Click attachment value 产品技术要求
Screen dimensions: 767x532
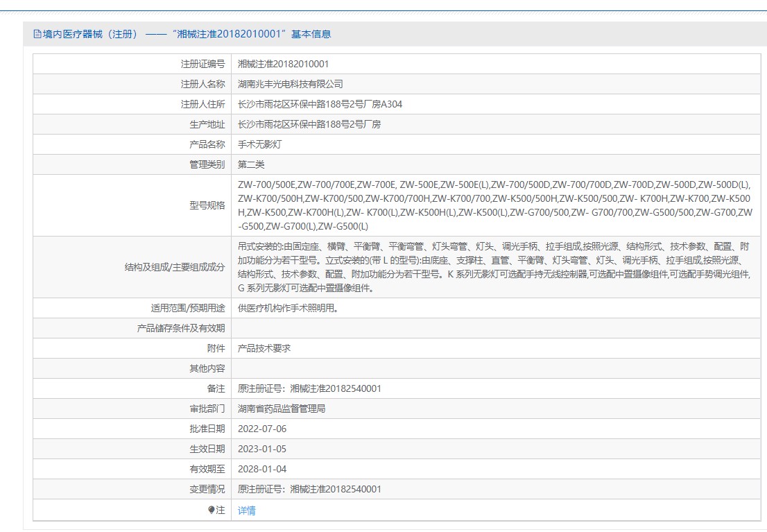pyautogui.click(x=264, y=348)
